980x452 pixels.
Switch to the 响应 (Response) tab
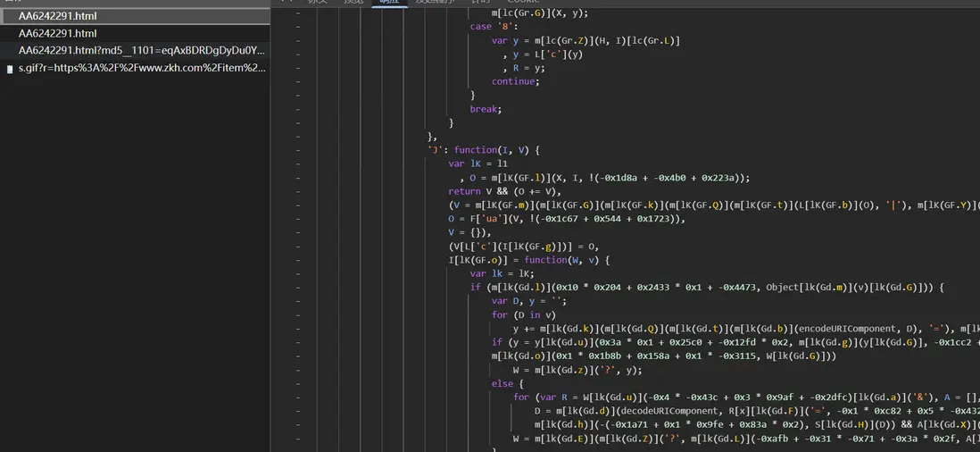389,3
